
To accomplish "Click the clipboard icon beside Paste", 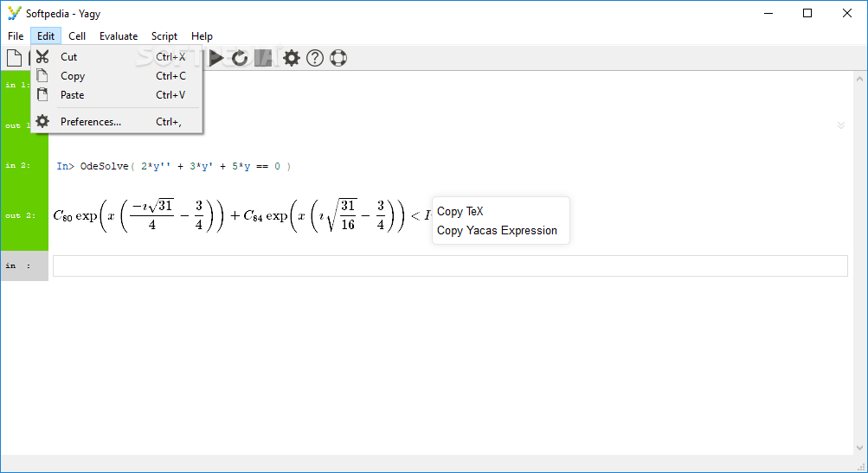I will tap(42, 94).
